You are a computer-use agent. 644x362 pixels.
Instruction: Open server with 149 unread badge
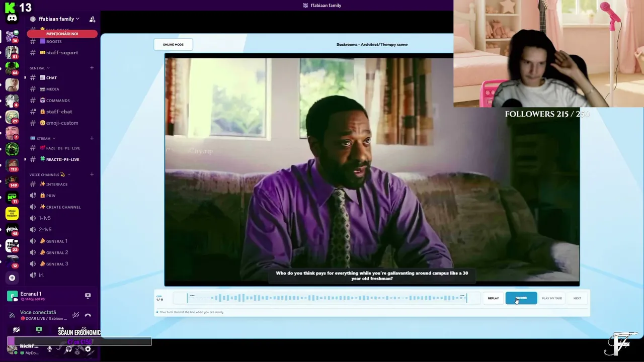pyautogui.click(x=12, y=181)
